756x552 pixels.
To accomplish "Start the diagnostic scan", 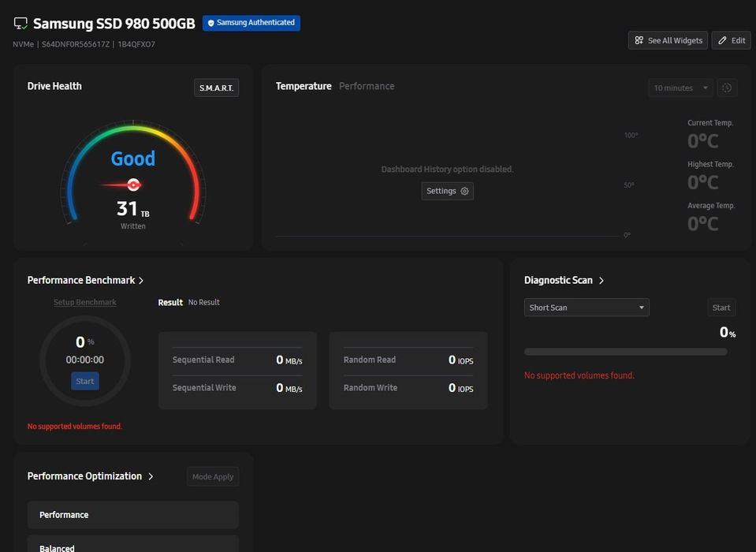I will (x=721, y=308).
